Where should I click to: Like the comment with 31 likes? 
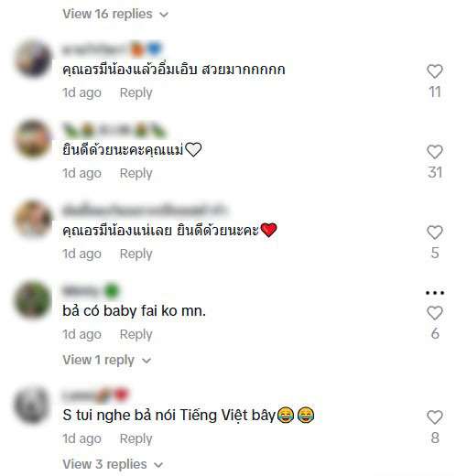tap(435, 152)
